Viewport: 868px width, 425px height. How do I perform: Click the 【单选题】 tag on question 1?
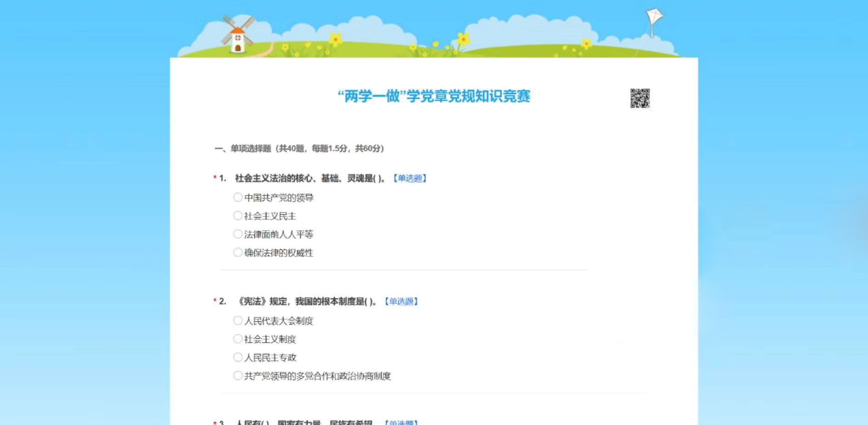pyautogui.click(x=410, y=178)
